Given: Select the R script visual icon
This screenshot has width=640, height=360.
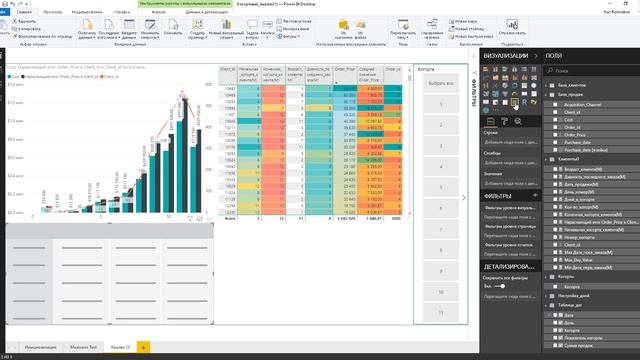Looking at the screenshot, I should (x=524, y=102).
